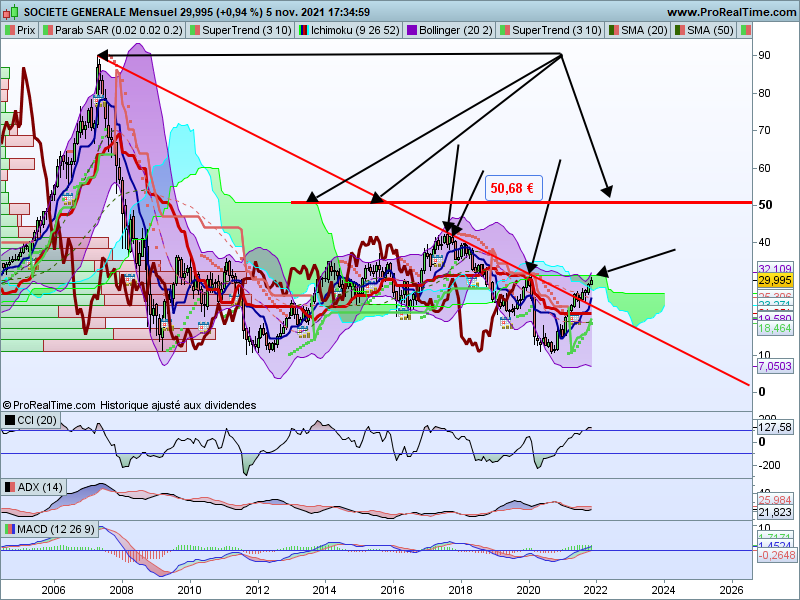
Task: Click the 2024 year label on time axis
Action: point(663,590)
